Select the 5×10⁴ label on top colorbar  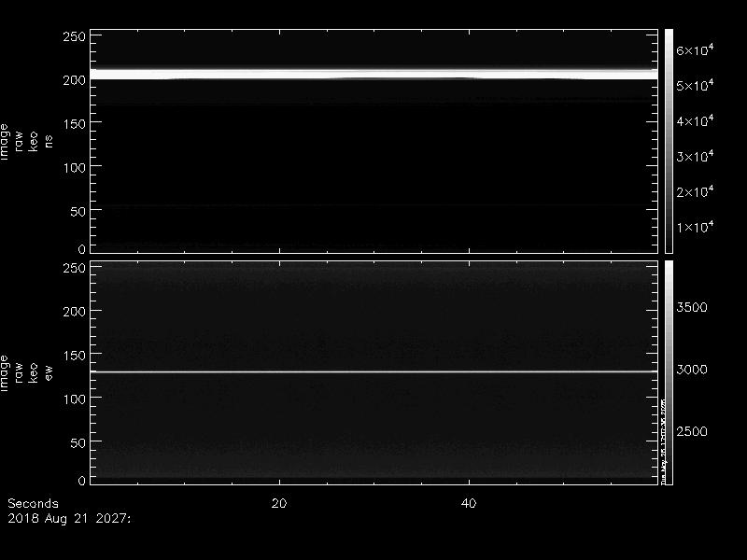pyautogui.click(x=695, y=85)
